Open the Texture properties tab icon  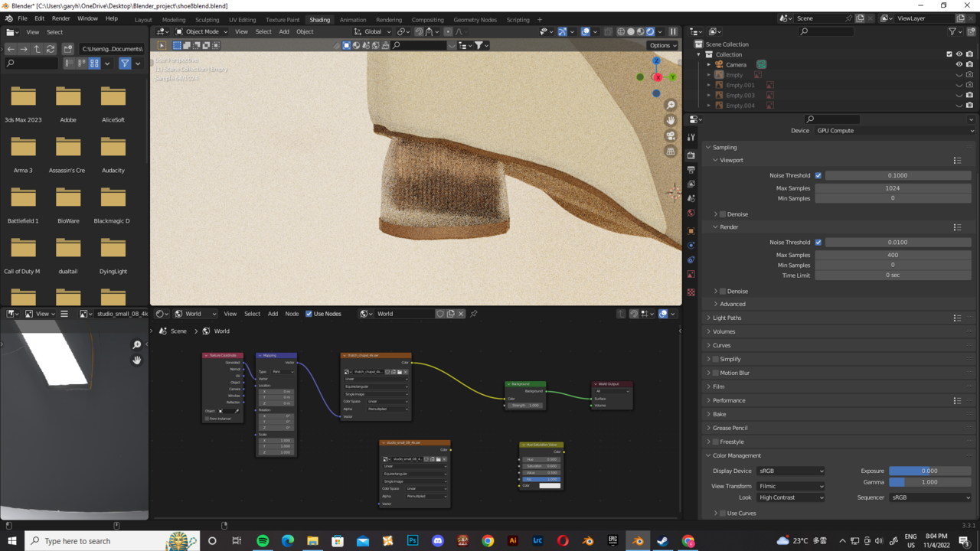coord(691,292)
